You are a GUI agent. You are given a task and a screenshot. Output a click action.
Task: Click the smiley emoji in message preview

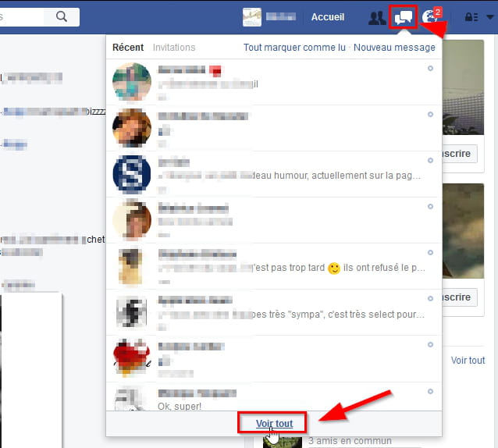[334, 268]
